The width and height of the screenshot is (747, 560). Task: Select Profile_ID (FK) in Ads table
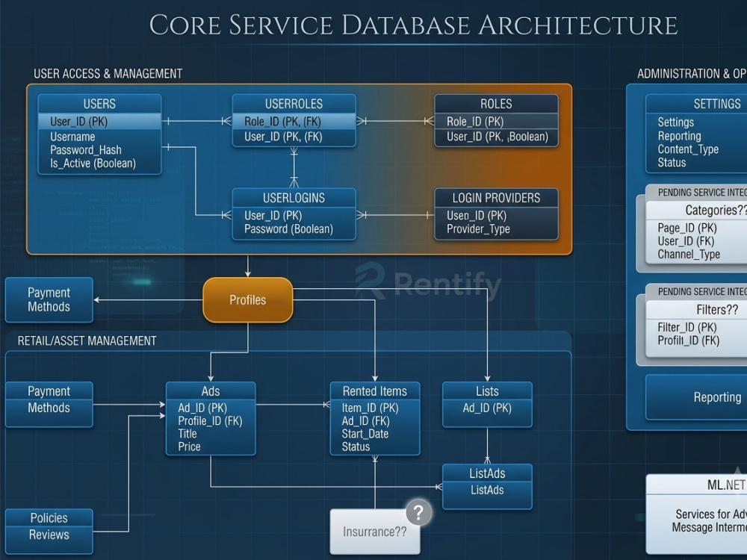click(210, 421)
